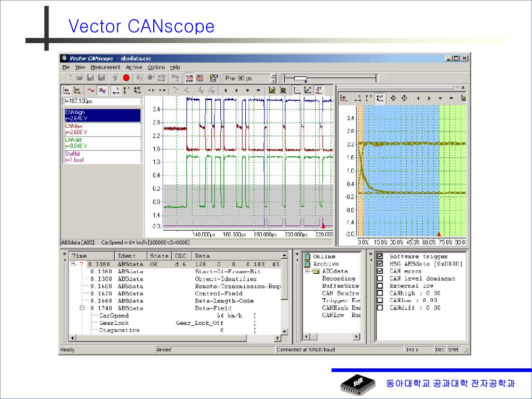Image resolution: width=532 pixels, height=399 pixels.
Task: Select the CANlow signal entry
Action: [102, 129]
